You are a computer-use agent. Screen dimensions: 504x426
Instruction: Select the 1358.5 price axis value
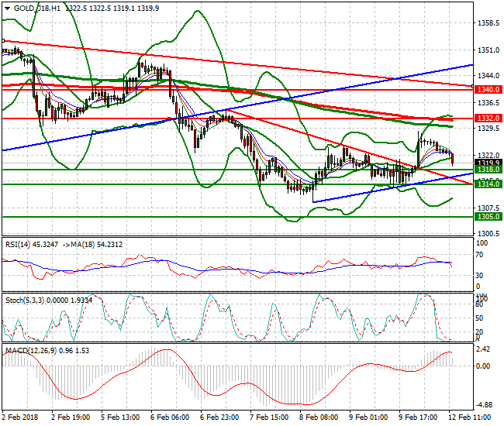(x=488, y=23)
